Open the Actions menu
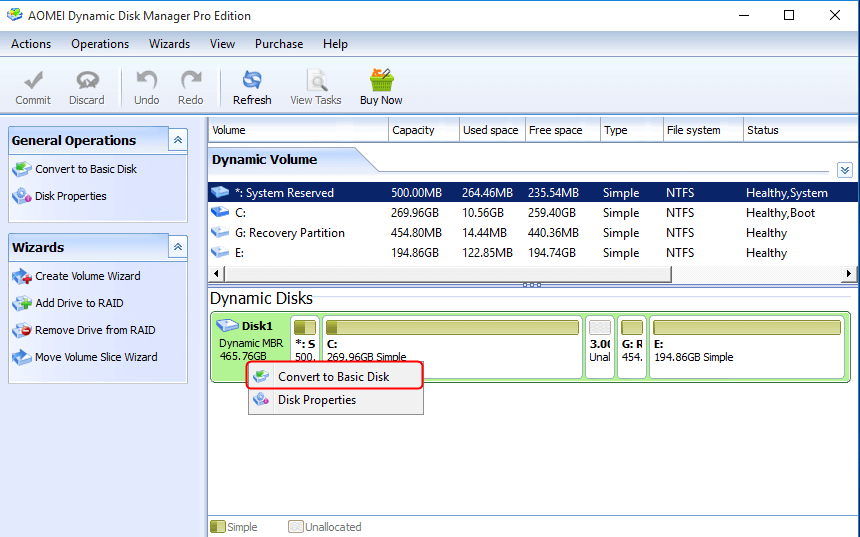Screen dimensions: 860x537 tap(31, 44)
